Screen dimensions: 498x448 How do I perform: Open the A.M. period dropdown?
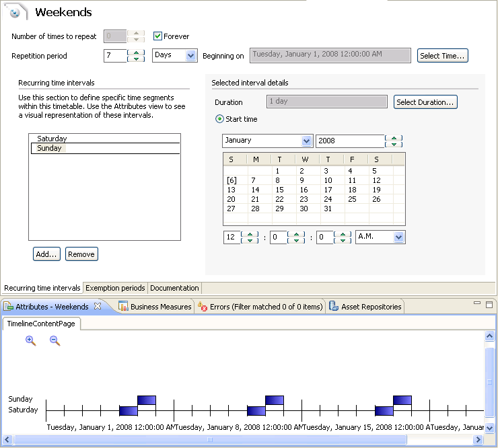click(398, 237)
